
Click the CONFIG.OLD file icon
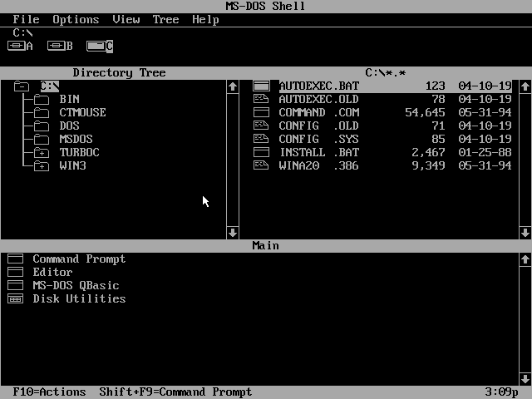(261, 126)
